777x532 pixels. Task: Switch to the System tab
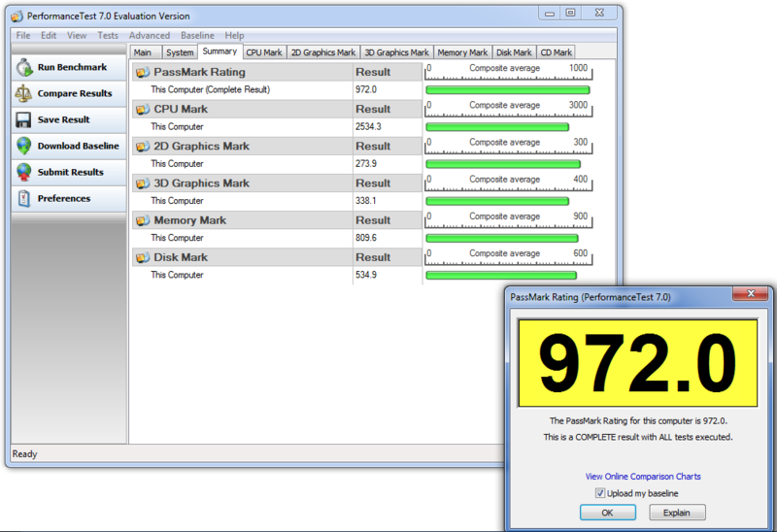click(x=180, y=52)
